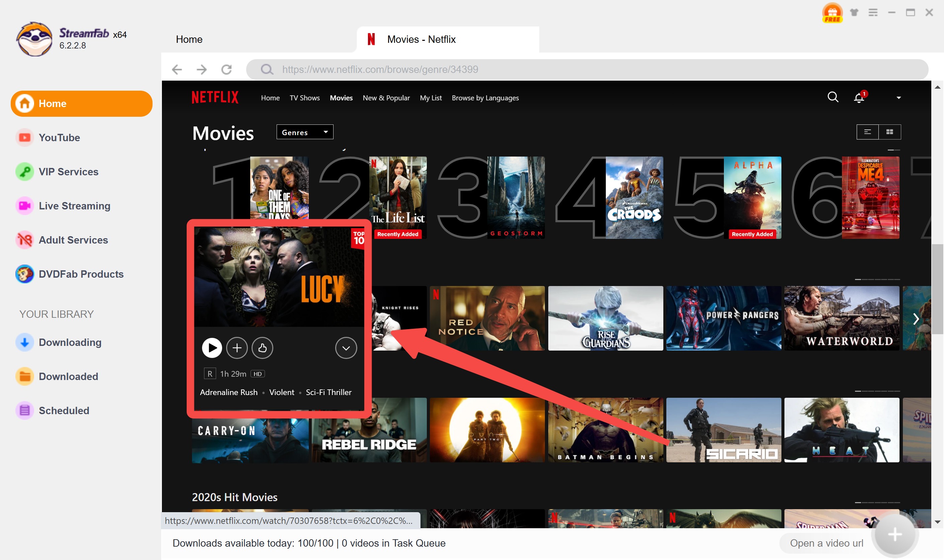Open Netflix notifications bell
This screenshot has width=944, height=560.
(x=859, y=97)
